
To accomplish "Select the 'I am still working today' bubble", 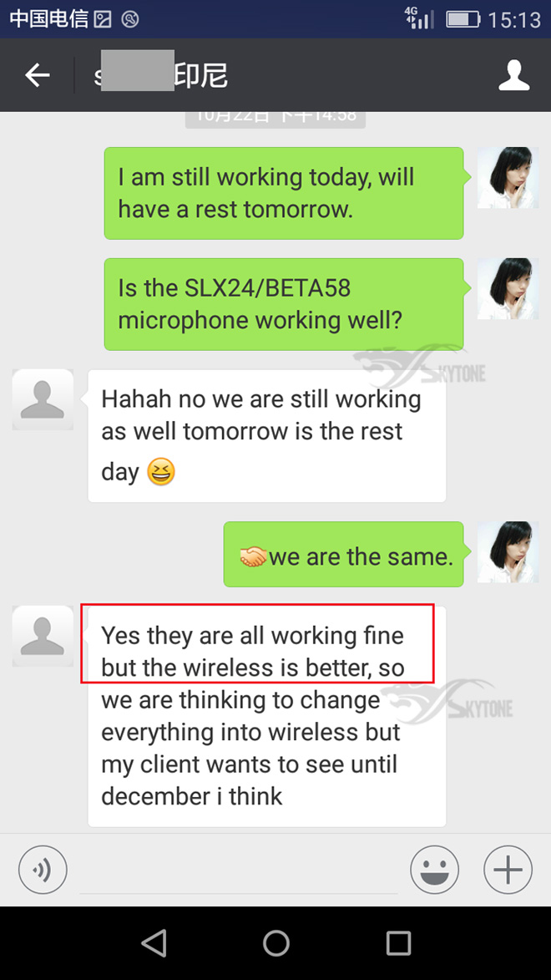I will point(284,193).
